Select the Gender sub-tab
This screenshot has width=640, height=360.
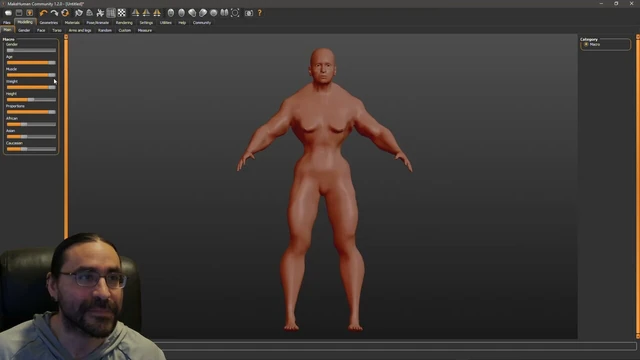(24, 30)
